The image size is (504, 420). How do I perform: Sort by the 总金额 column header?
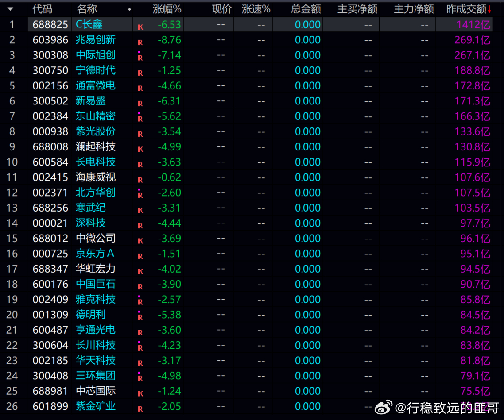(x=306, y=9)
